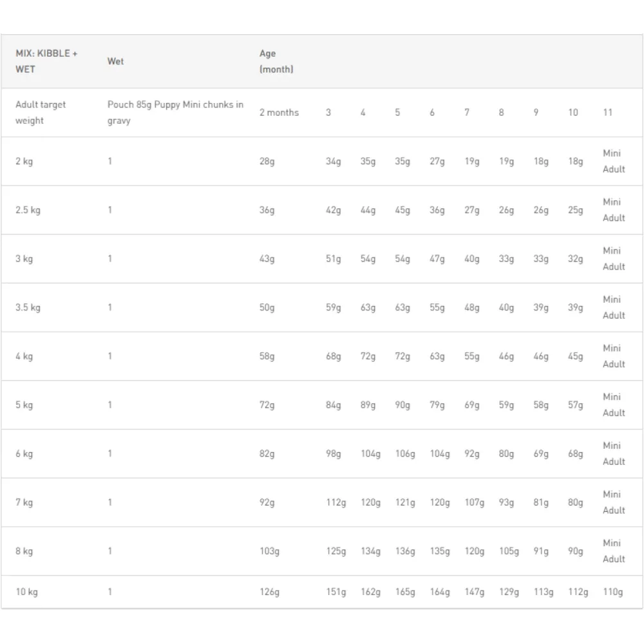Click the 43g value in 3 kg row
The height and width of the screenshot is (644, 644).
click(267, 259)
